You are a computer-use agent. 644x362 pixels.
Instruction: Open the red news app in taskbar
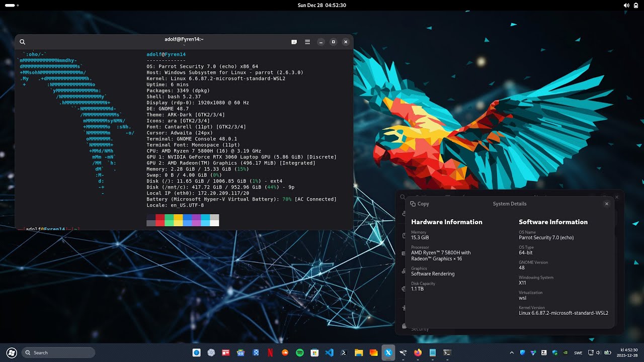(226, 352)
